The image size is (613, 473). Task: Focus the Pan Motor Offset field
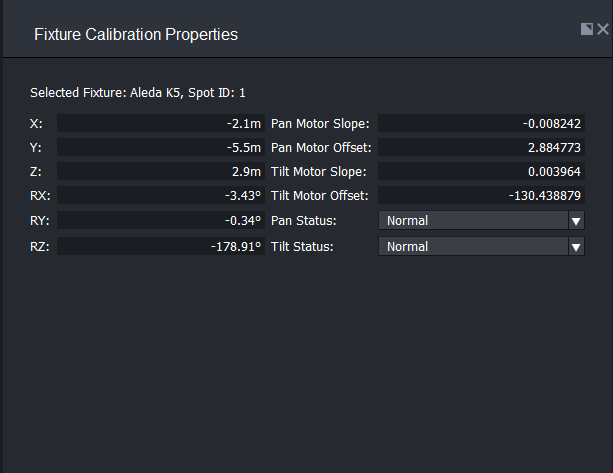click(x=481, y=148)
